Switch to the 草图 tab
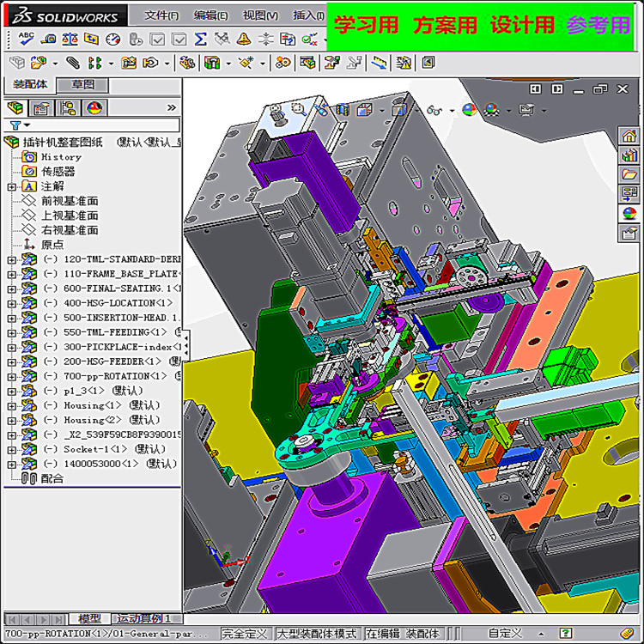The image size is (644, 644). [83, 85]
